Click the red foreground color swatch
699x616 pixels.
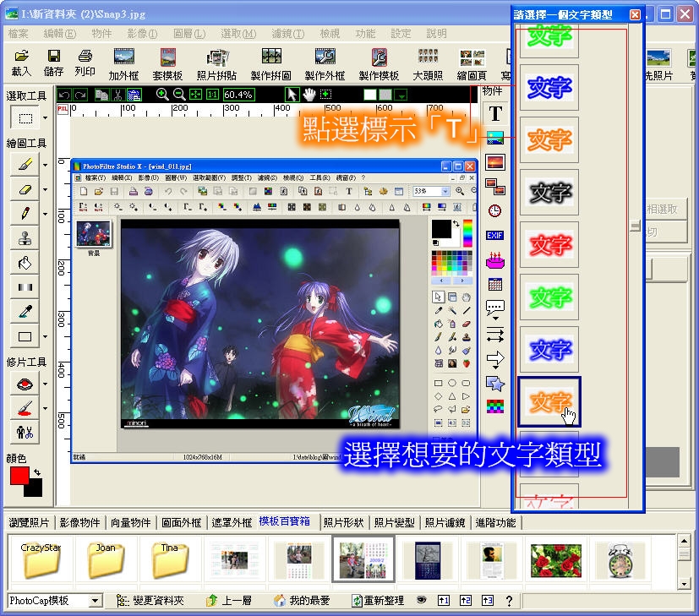click(19, 476)
